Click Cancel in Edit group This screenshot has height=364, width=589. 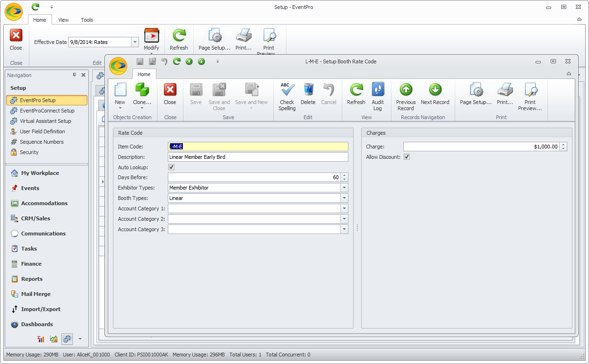pyautogui.click(x=329, y=94)
